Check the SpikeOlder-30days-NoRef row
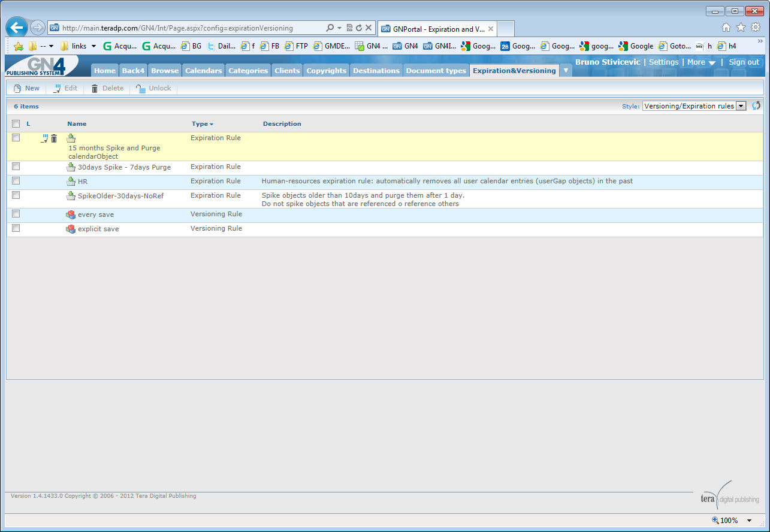770x532 pixels. tap(16, 195)
